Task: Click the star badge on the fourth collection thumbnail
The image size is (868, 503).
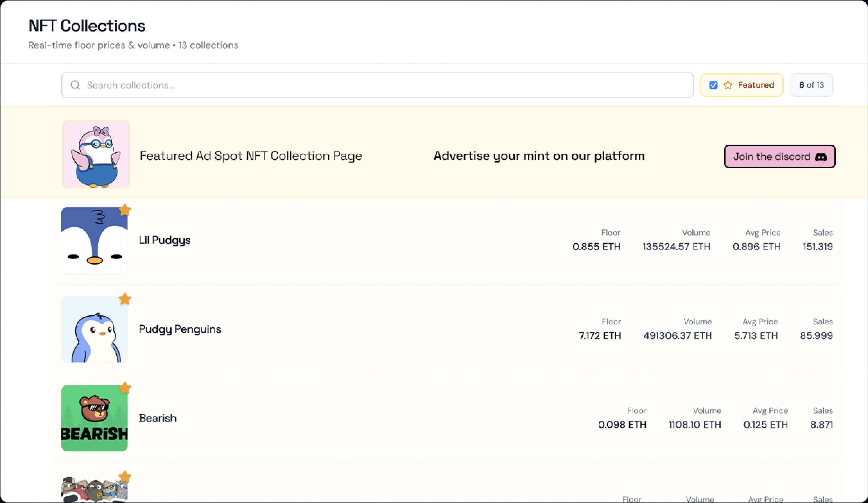Action: coord(125,477)
